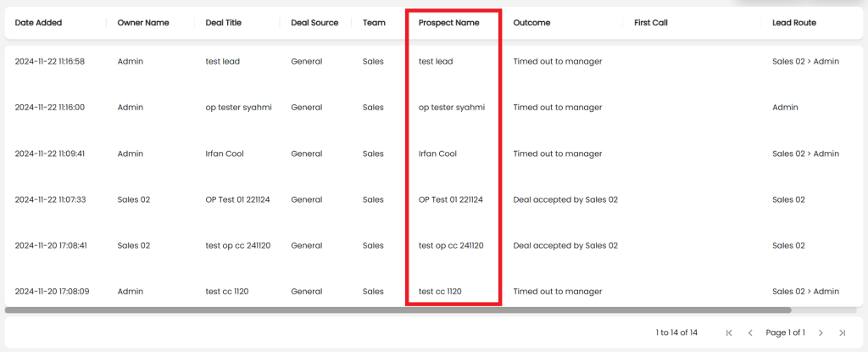Click the Owner Name column header

click(x=143, y=23)
